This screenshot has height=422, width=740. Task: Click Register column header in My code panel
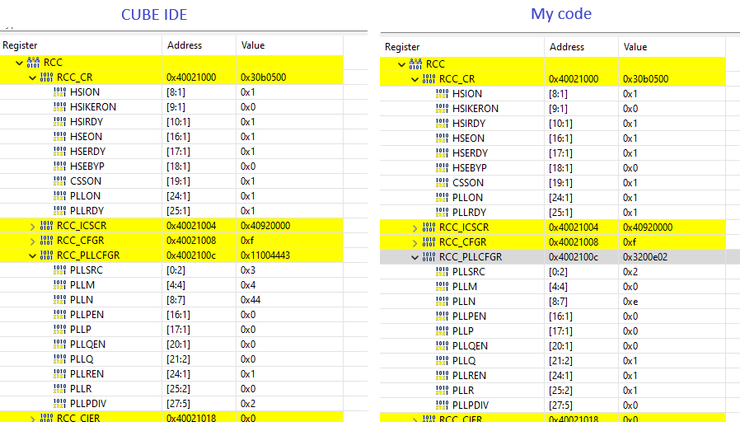point(402,47)
